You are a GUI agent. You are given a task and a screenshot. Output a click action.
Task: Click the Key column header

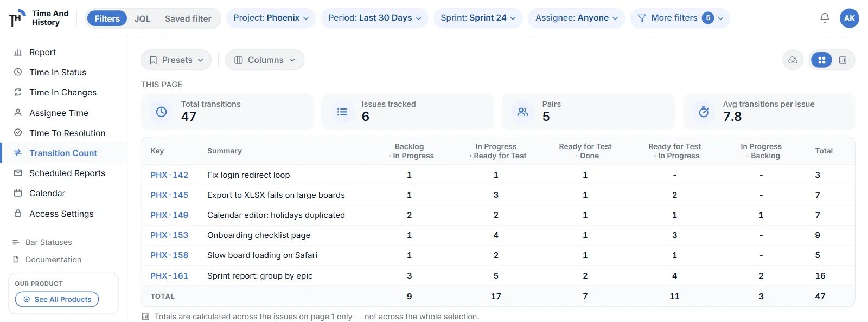(x=157, y=151)
